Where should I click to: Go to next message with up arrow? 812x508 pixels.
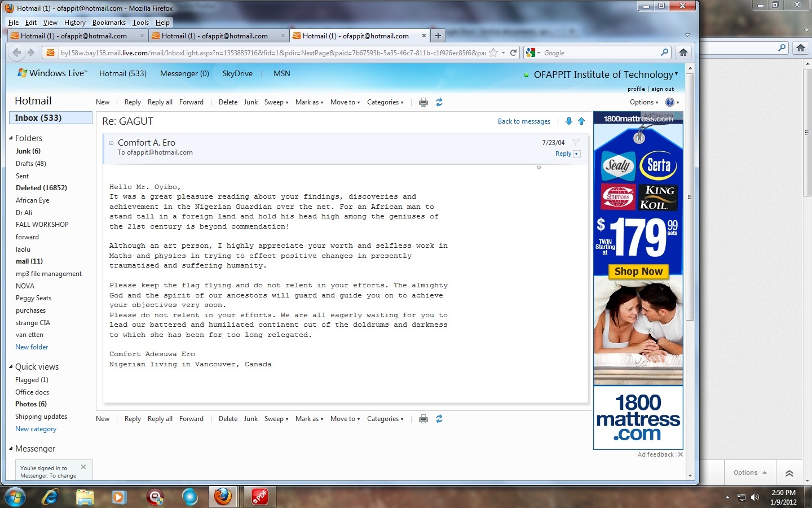[x=581, y=121]
